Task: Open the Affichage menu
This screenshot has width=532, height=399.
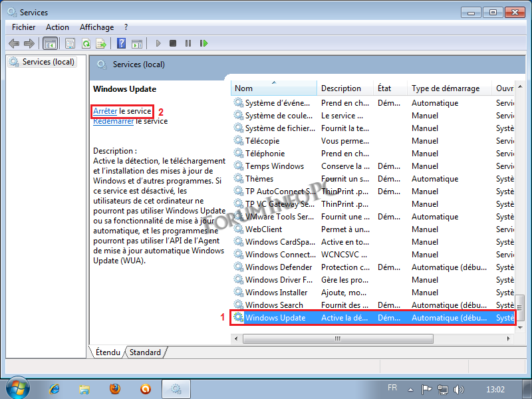Action: point(96,27)
